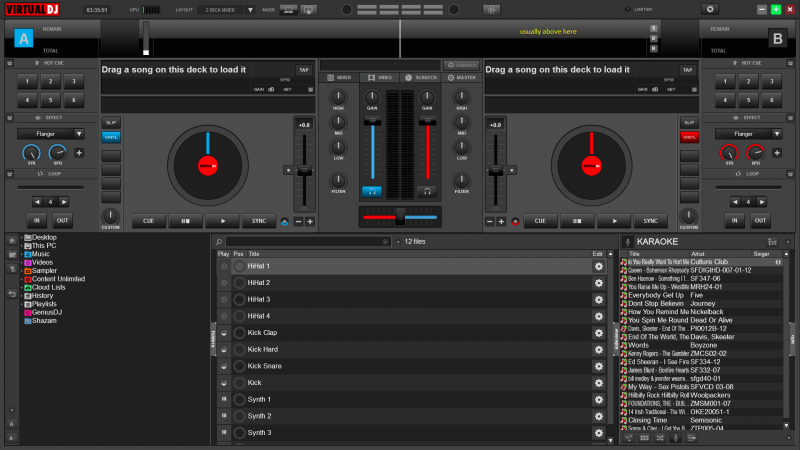Collapse the left HOT CUE panel
The image size is (800, 450).
10,63
